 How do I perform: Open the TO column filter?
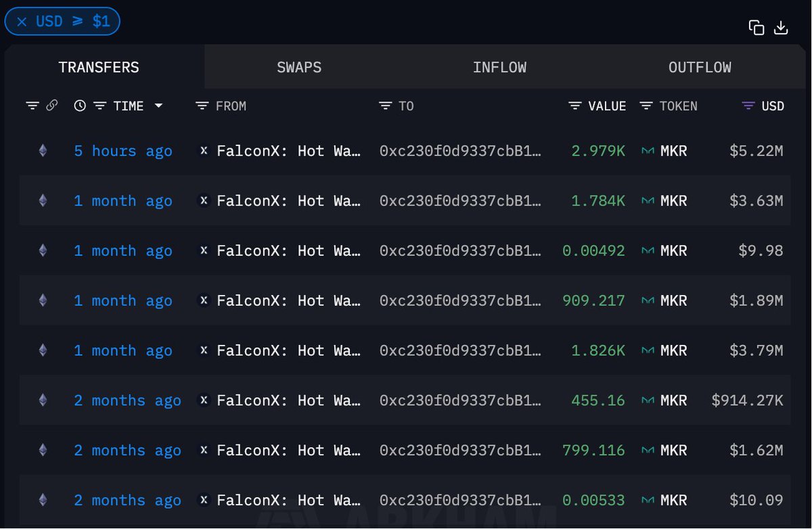tap(386, 106)
